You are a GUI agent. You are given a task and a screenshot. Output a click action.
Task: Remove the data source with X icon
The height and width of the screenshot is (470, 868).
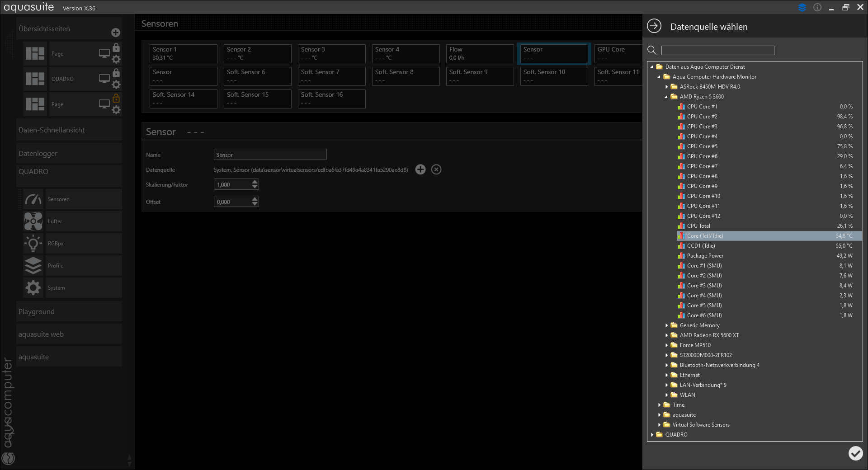pos(436,169)
